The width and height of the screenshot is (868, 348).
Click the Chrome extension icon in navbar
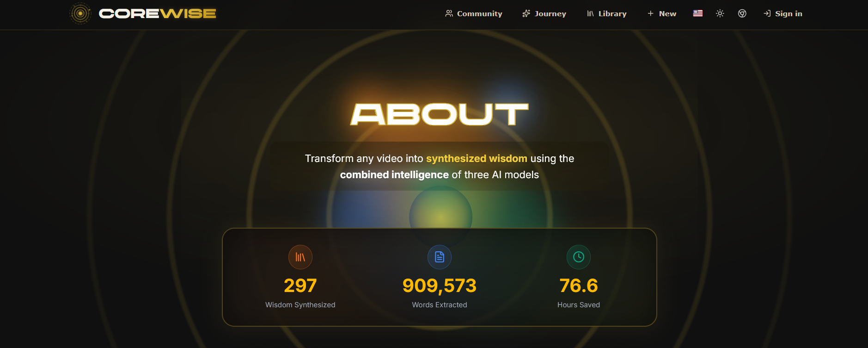pos(742,13)
